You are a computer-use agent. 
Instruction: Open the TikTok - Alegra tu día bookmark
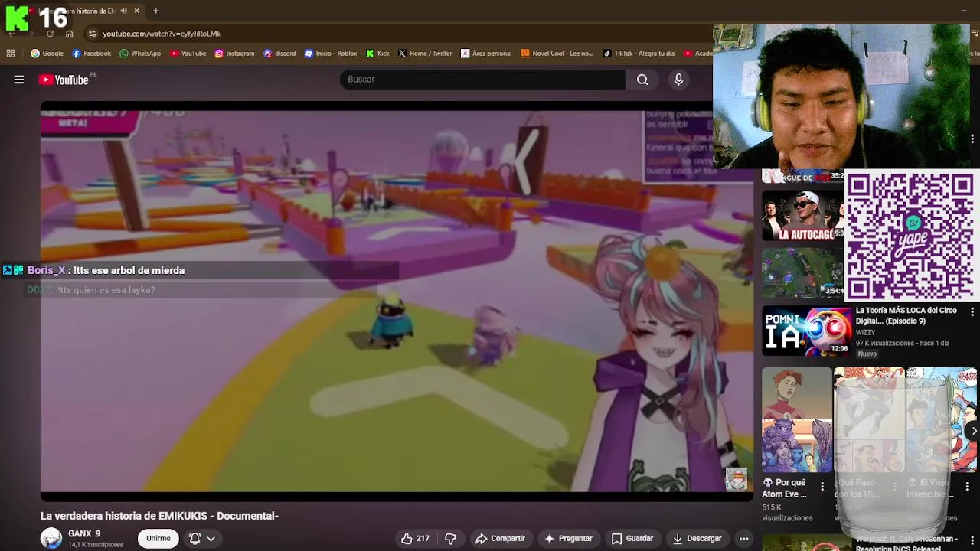639,54
